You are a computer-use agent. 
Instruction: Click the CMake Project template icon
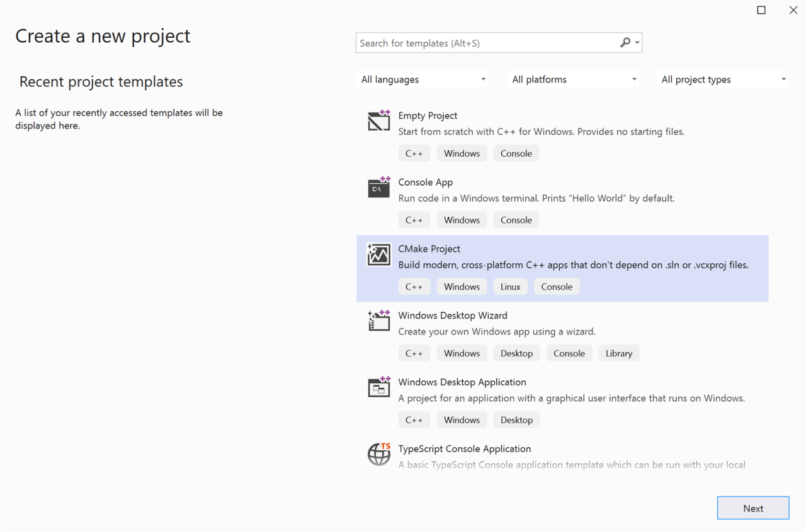point(379,254)
